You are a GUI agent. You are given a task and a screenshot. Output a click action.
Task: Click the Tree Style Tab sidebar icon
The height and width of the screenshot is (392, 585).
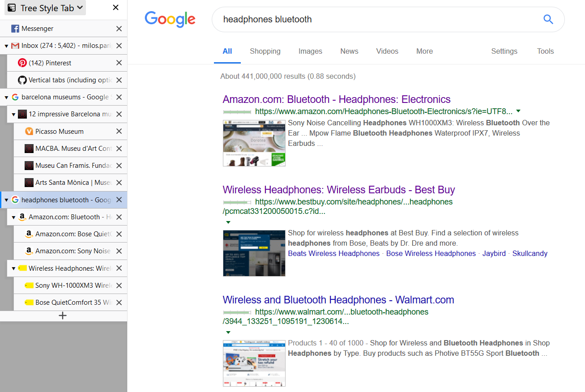pos(12,8)
